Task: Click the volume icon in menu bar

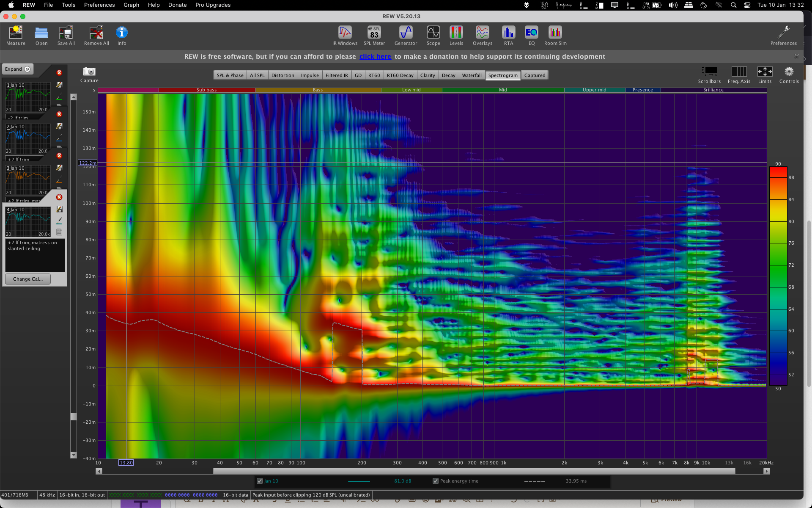Action: coord(673,5)
